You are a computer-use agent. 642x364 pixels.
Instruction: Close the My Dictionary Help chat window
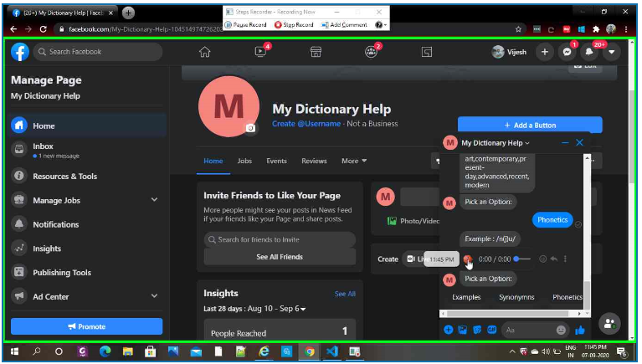click(x=579, y=142)
